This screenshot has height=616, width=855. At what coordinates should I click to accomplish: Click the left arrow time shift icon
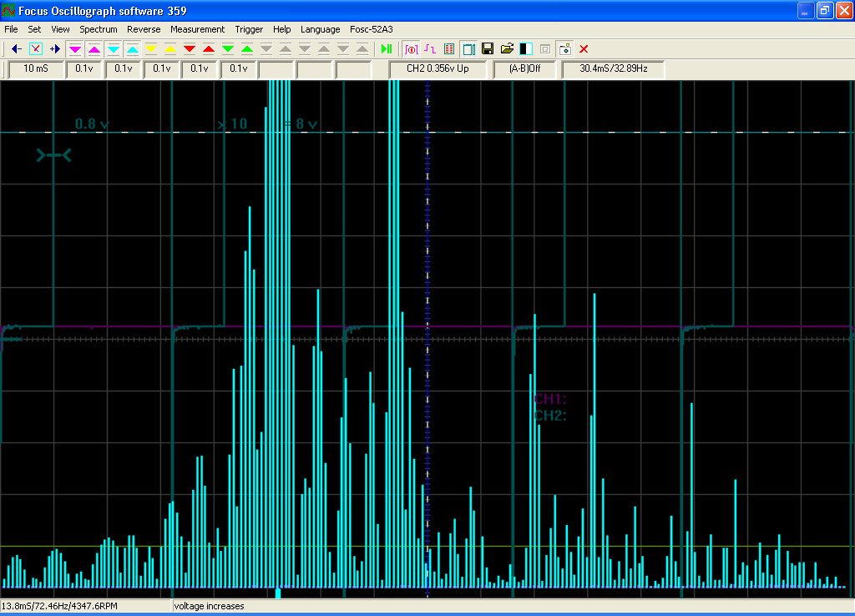17,49
